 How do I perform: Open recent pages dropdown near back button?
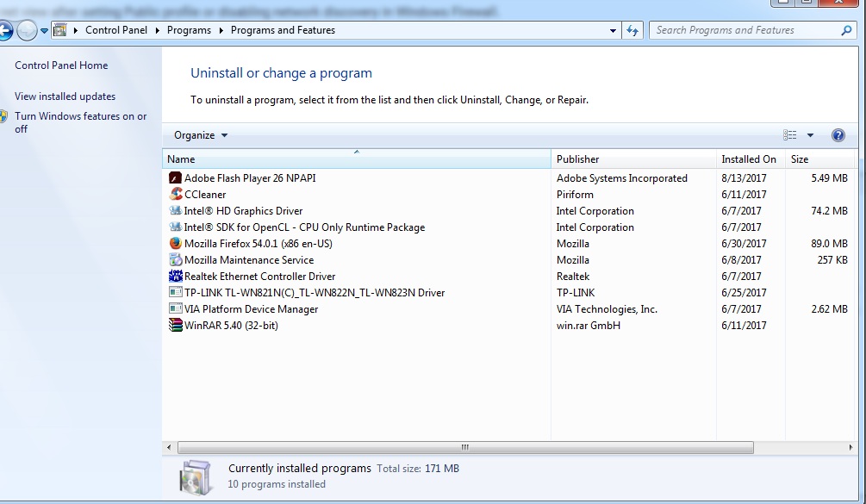[44, 31]
